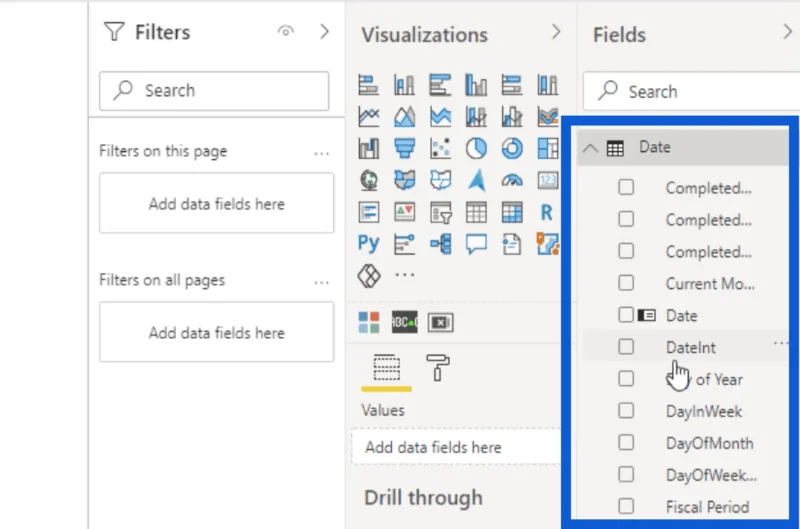Select the Multi-row card visual
Image resolution: width=800 pixels, height=529 pixels.
[368, 212]
